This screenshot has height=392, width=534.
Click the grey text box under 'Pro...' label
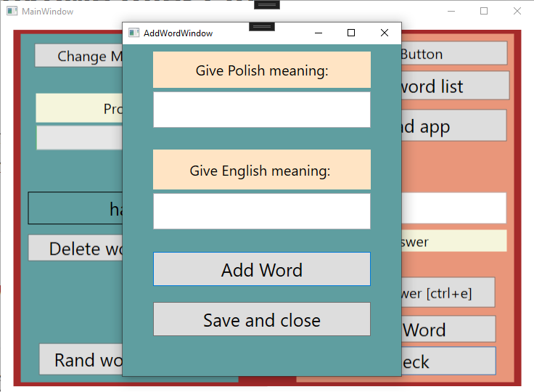[x=79, y=138]
